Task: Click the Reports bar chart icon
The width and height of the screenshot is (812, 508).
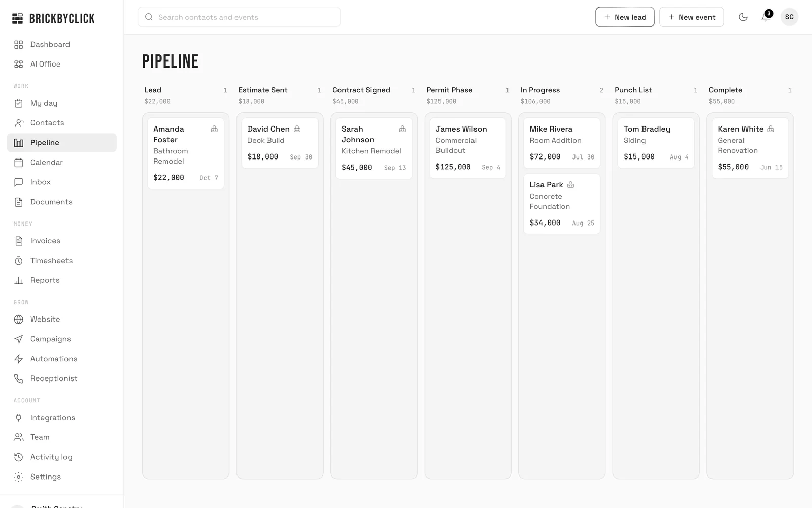Action: 19,281
